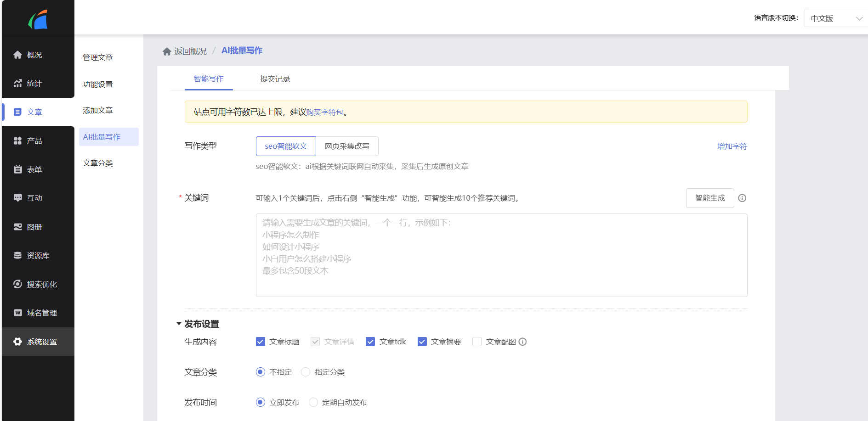Switch to the 提交记录 tab
The height and width of the screenshot is (421, 868).
[274, 79]
